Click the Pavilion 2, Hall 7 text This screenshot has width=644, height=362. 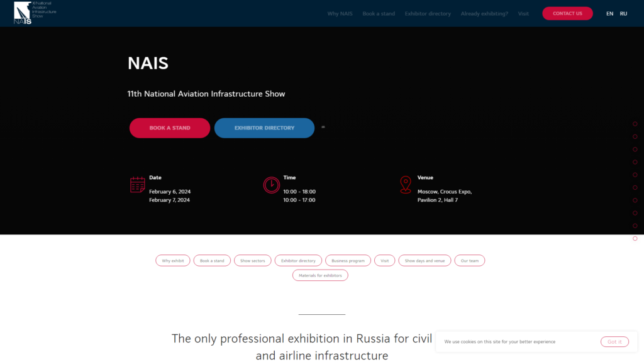coord(438,200)
